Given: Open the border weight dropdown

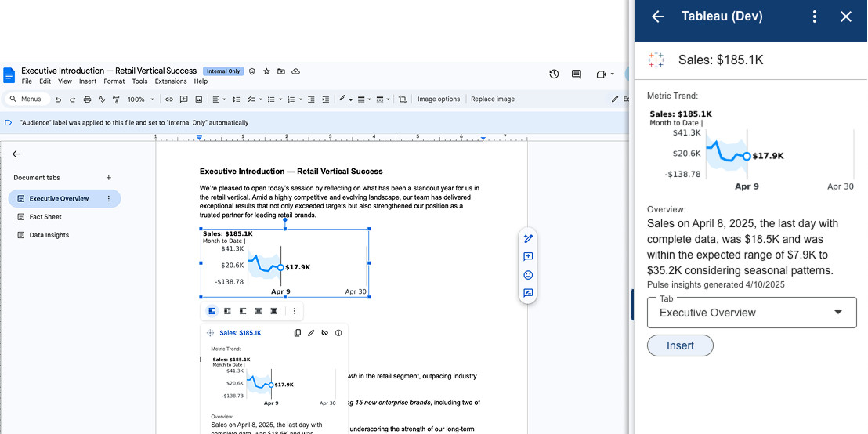Looking at the screenshot, I should coord(364,99).
